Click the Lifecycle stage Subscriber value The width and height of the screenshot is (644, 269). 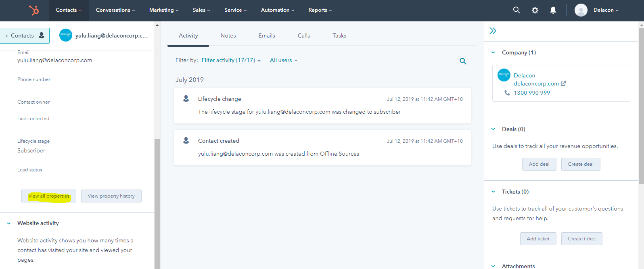pyautogui.click(x=31, y=150)
